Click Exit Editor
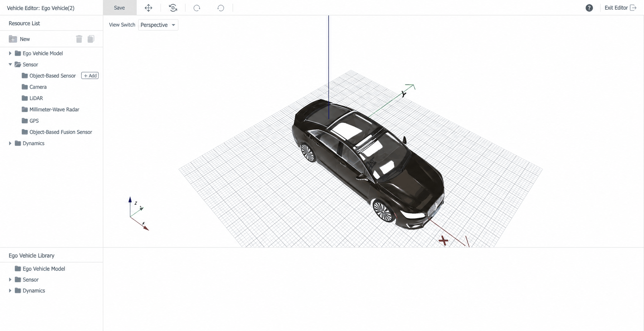Viewport: 644px width, 331px height. [x=620, y=8]
